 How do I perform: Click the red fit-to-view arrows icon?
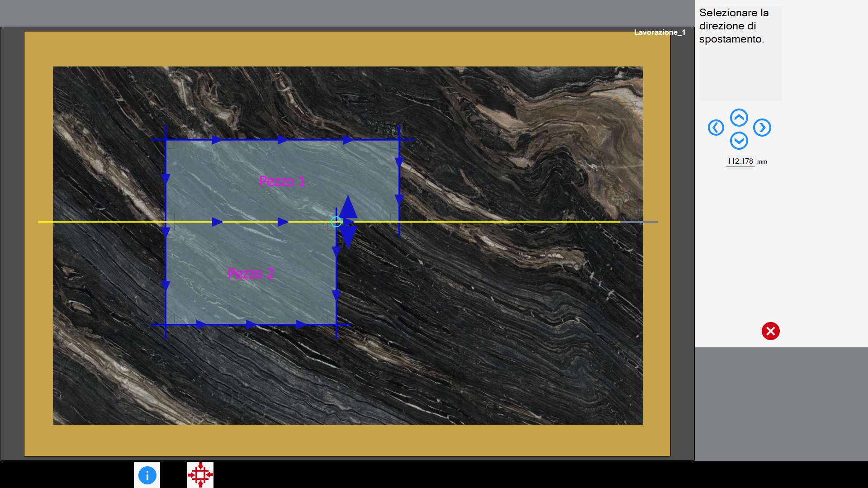(200, 475)
